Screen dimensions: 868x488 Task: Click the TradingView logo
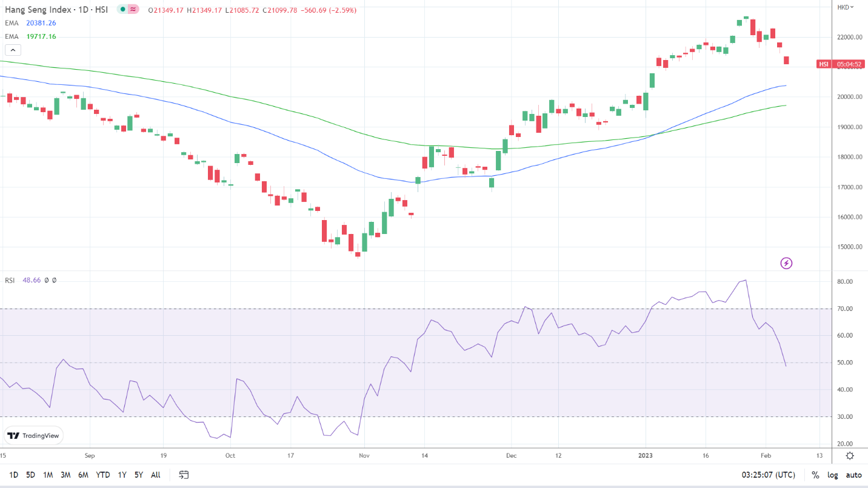[33, 435]
